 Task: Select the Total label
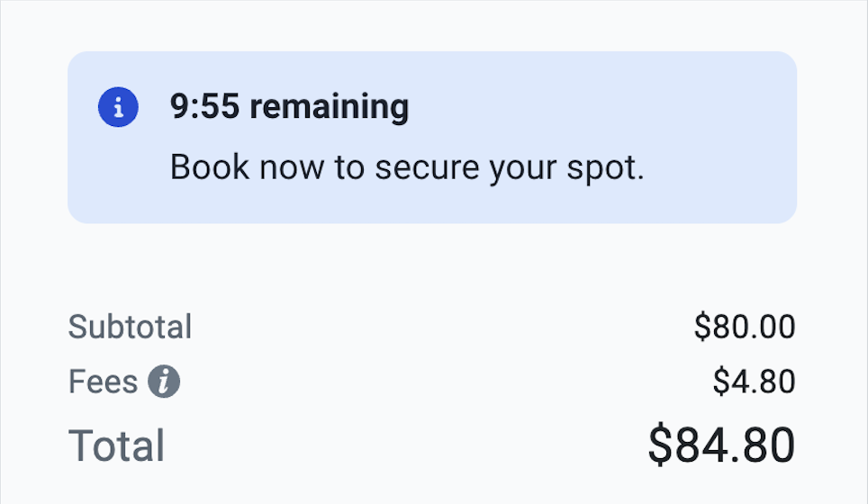[116, 445]
